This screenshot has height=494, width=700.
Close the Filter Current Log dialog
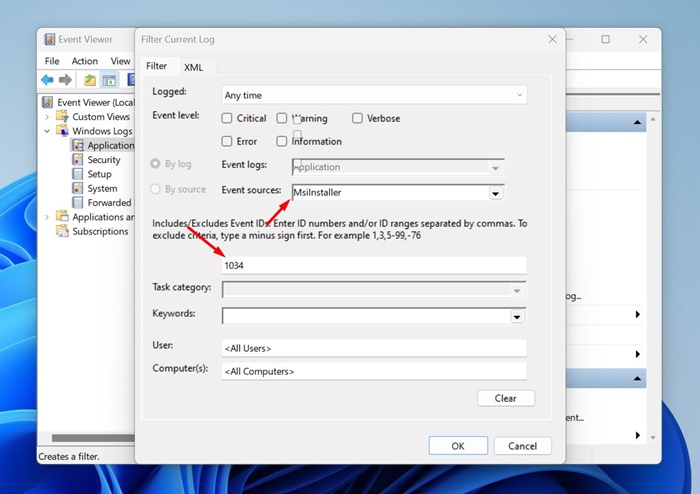(552, 39)
